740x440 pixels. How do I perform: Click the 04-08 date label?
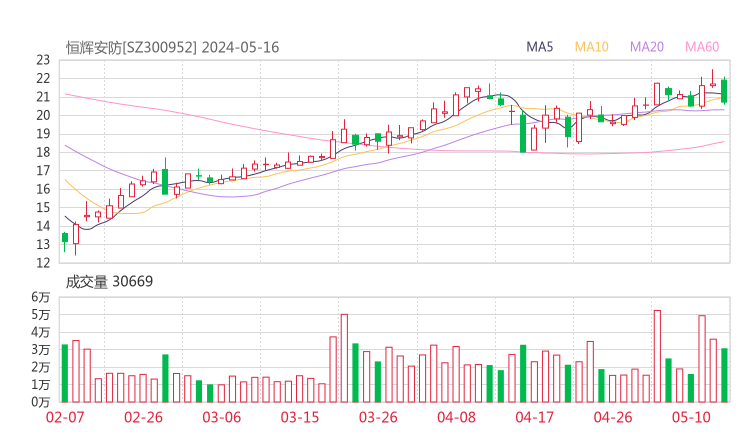tap(456, 417)
